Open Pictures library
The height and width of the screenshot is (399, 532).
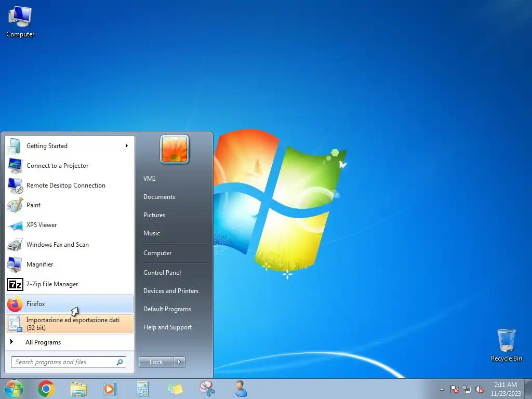click(x=154, y=215)
